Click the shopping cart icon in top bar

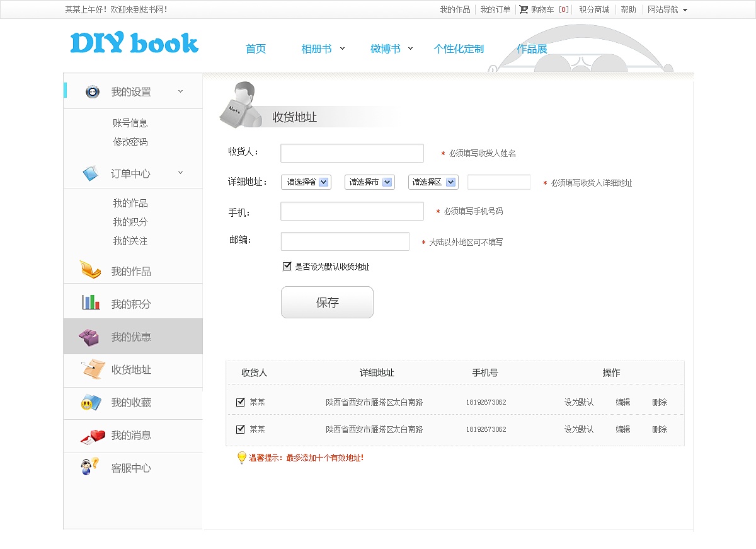click(524, 9)
